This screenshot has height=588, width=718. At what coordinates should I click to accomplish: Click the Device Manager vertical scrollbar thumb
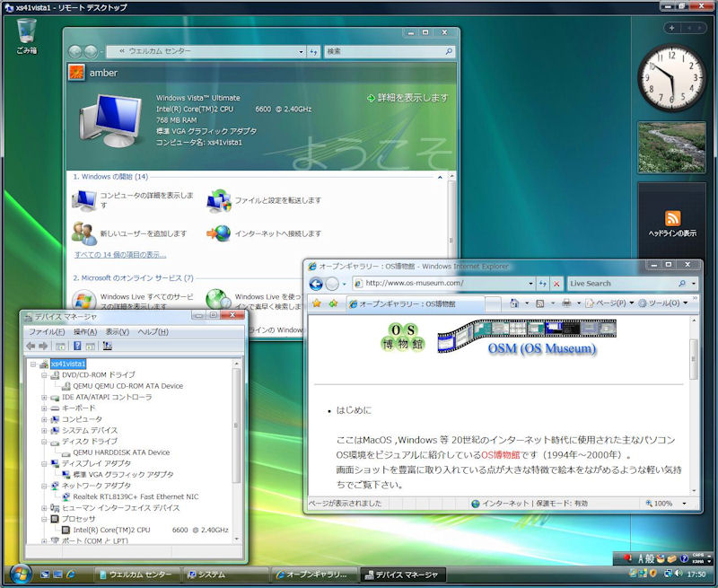(x=236, y=425)
